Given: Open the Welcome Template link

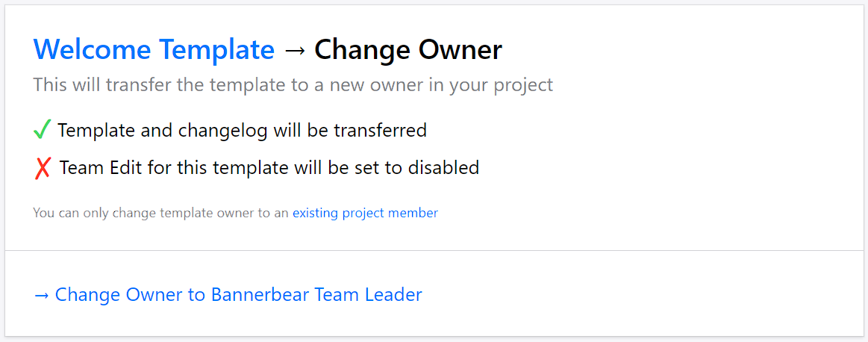Looking at the screenshot, I should (154, 50).
